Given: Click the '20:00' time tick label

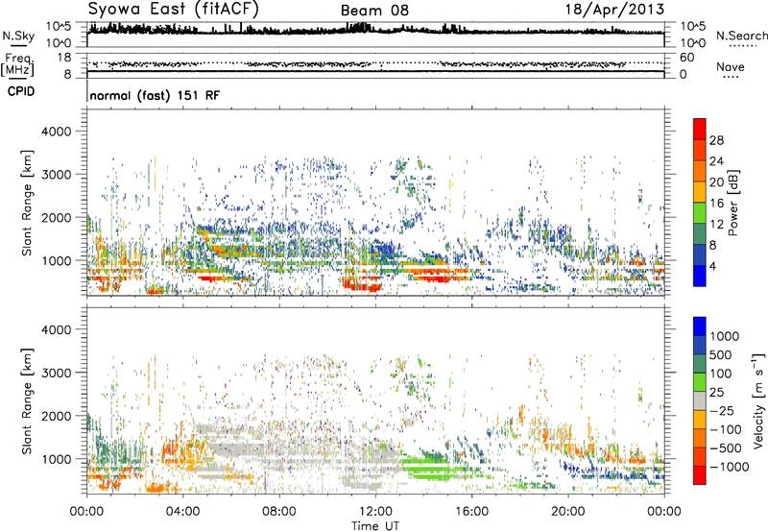Looking at the screenshot, I should pyautogui.click(x=568, y=512).
